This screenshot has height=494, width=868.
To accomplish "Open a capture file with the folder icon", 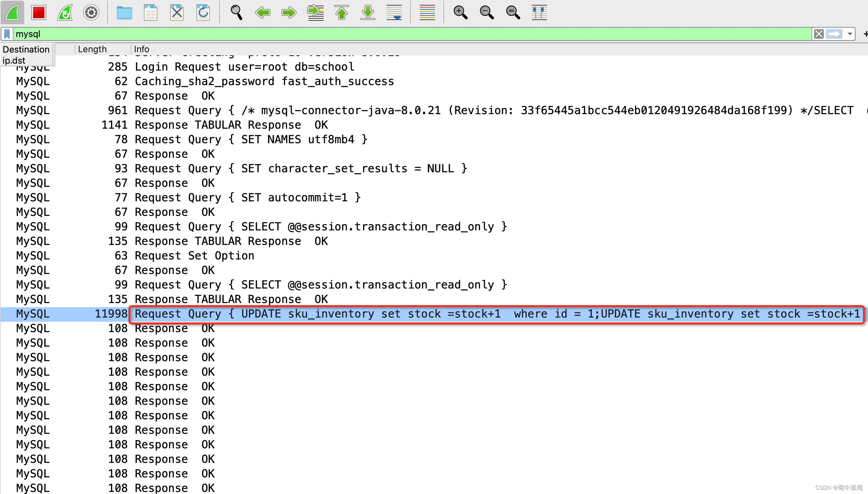I will click(124, 13).
